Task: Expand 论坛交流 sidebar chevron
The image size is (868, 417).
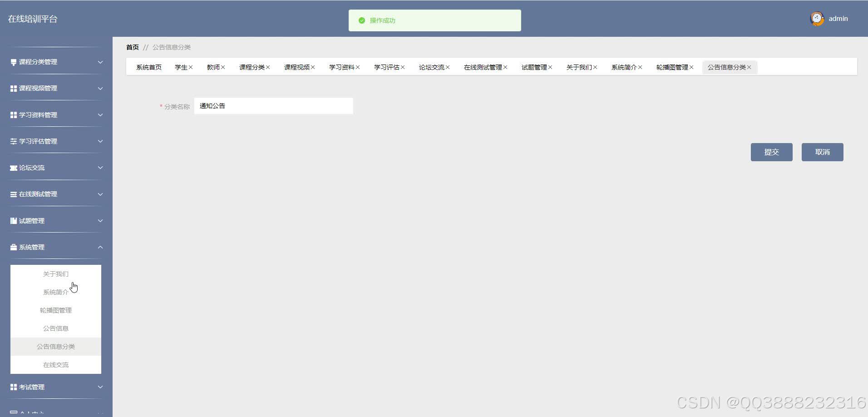Action: [x=100, y=168]
